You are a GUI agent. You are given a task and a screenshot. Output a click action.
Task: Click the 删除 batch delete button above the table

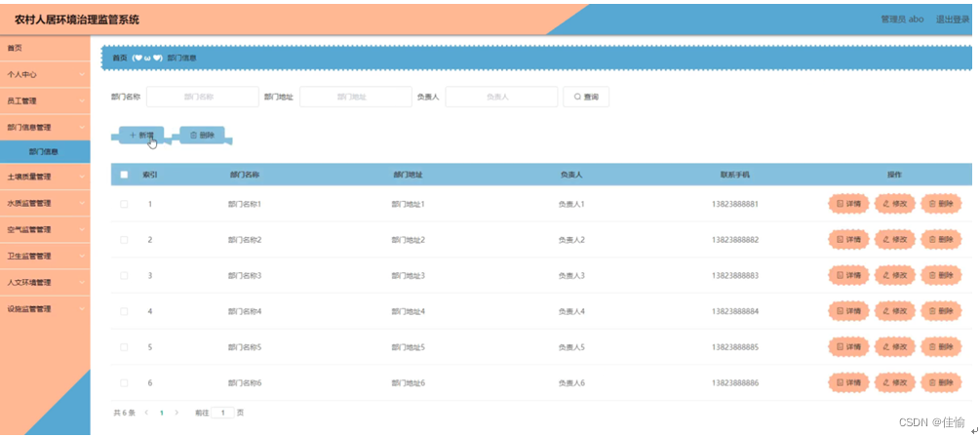tap(202, 135)
